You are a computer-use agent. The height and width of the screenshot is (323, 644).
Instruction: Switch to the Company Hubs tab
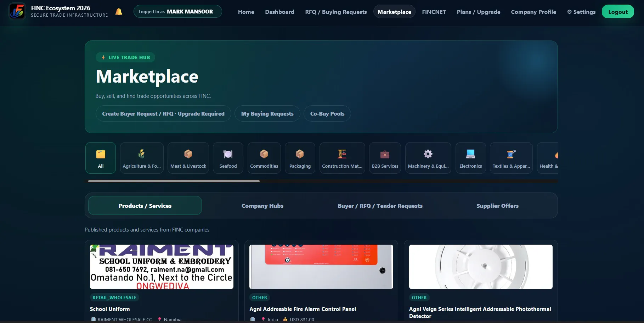click(262, 206)
